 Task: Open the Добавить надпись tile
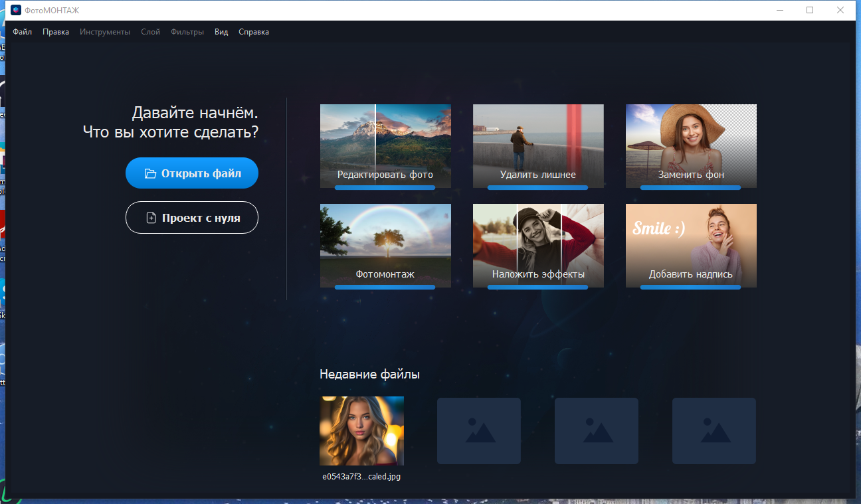pyautogui.click(x=691, y=246)
